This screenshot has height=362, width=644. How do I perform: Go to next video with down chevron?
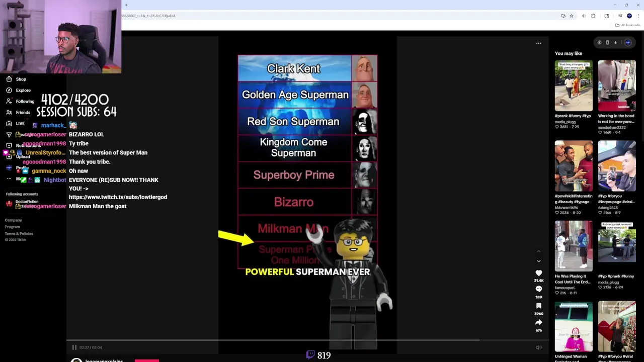(539, 261)
